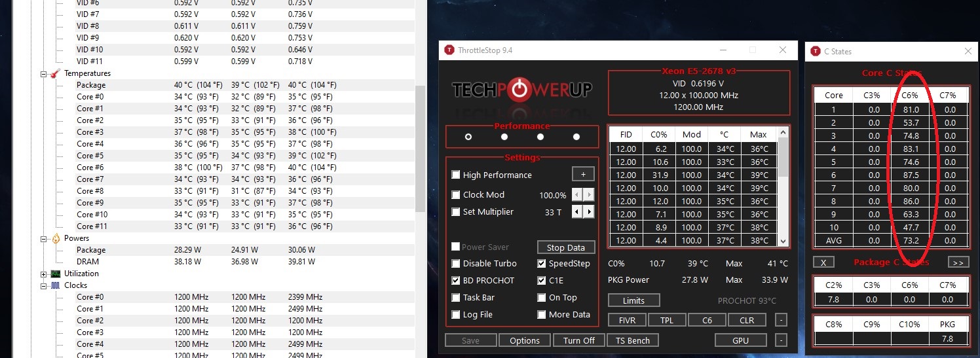The image size is (980, 358).
Task: Click the C6 button in ThrottleStop
Action: point(707,320)
